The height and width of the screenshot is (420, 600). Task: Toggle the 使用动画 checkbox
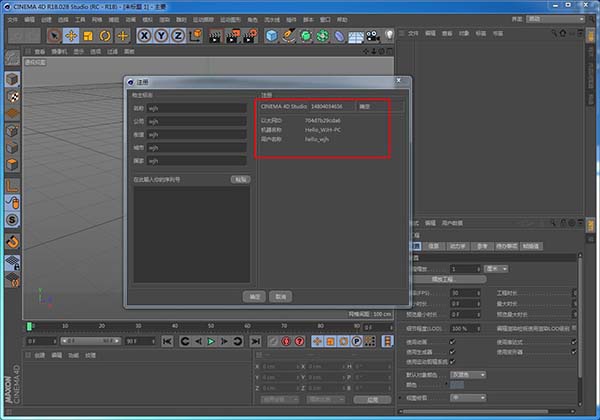(452, 342)
